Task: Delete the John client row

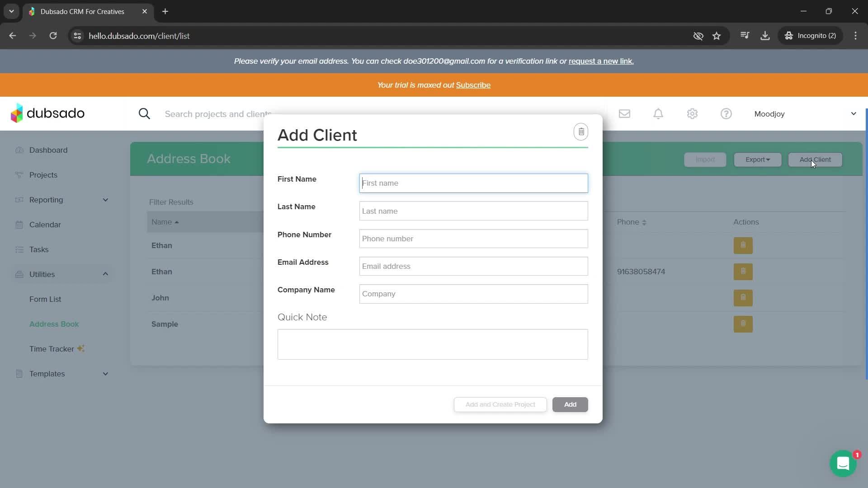Action: coord(743,298)
